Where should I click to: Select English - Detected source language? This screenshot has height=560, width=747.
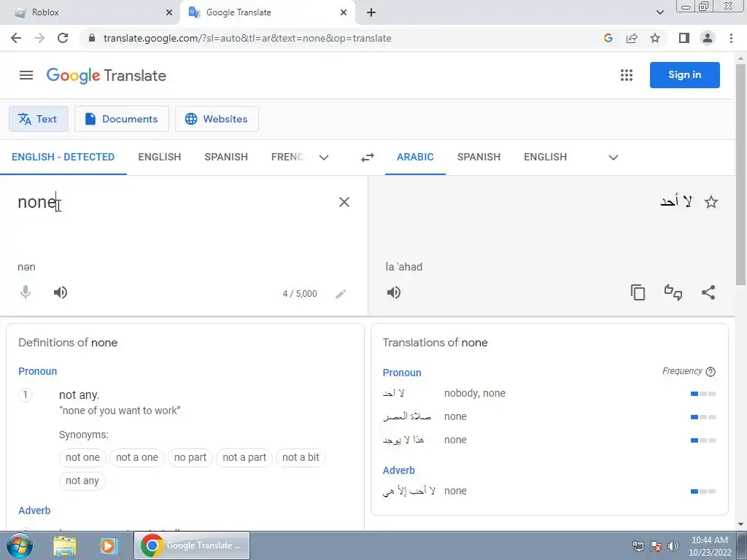pyautogui.click(x=63, y=157)
